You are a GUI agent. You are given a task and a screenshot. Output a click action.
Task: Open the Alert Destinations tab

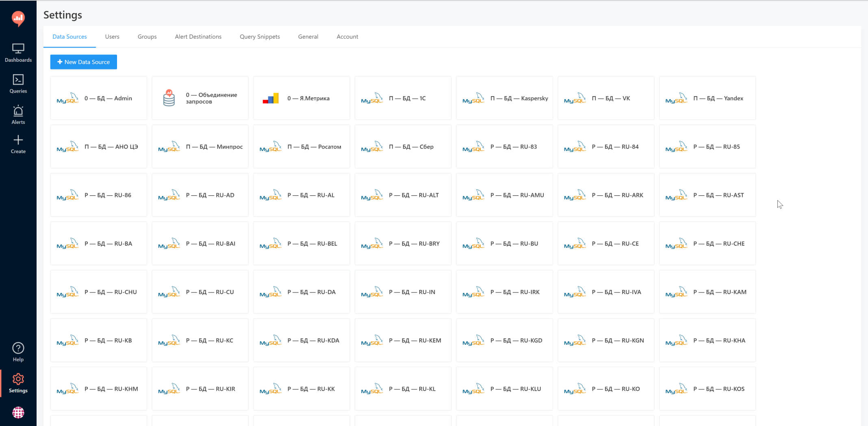tap(198, 37)
